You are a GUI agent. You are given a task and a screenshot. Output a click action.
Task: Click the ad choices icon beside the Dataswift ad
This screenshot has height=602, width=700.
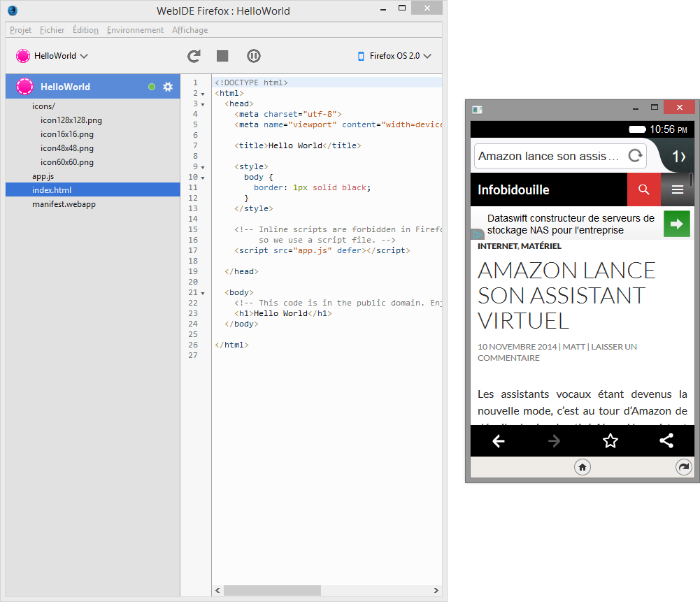coord(477,234)
